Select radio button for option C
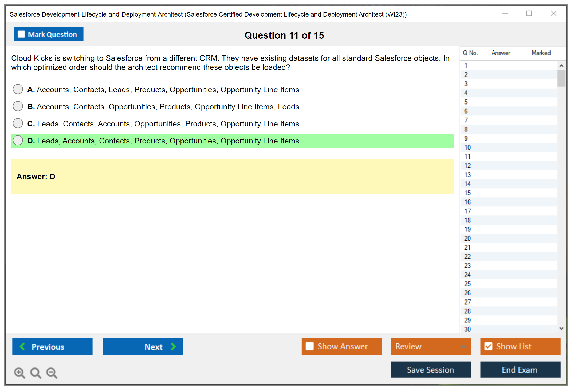Image resolution: width=574 pixels, height=392 pixels. (18, 123)
